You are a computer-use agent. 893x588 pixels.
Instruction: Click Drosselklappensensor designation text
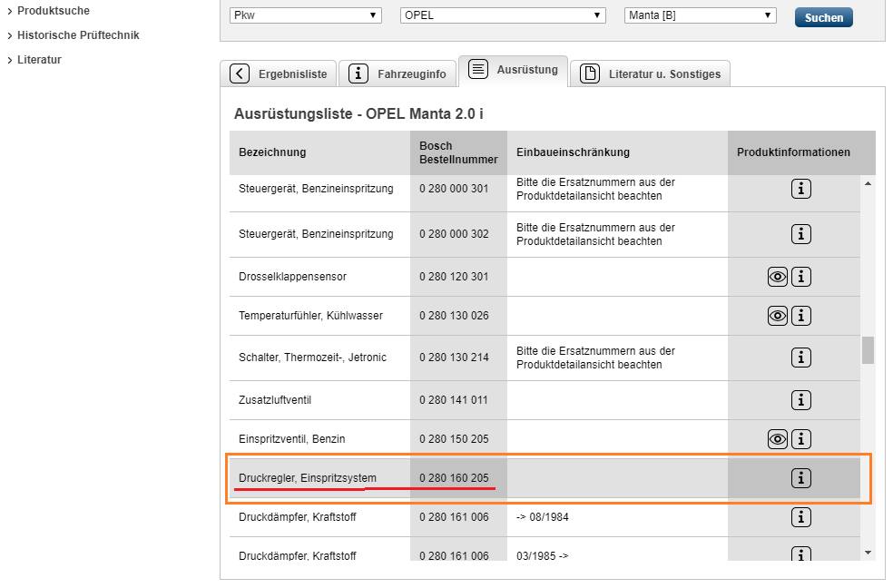(x=293, y=277)
